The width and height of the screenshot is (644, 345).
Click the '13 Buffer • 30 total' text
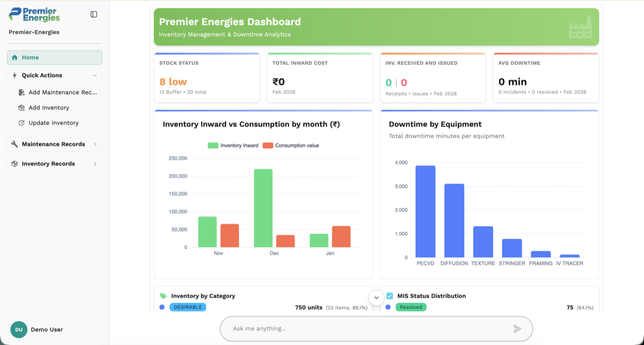tap(183, 92)
